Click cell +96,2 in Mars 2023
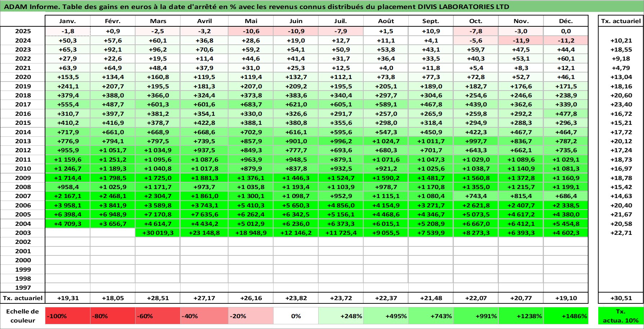This screenshot has height=329, width=644. pos(158,49)
